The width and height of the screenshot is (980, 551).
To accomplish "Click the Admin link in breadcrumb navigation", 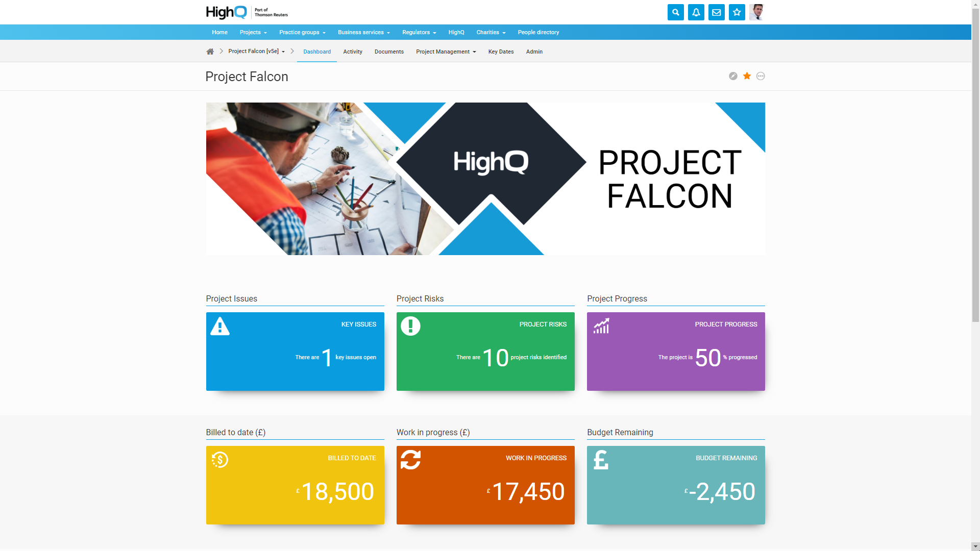I will pos(534,51).
